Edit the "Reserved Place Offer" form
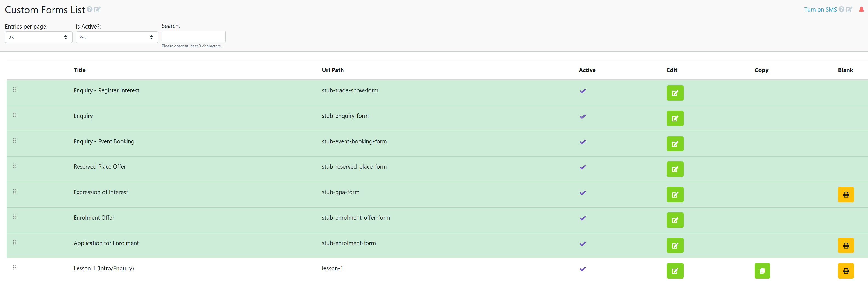The height and width of the screenshot is (287, 868). click(675, 169)
